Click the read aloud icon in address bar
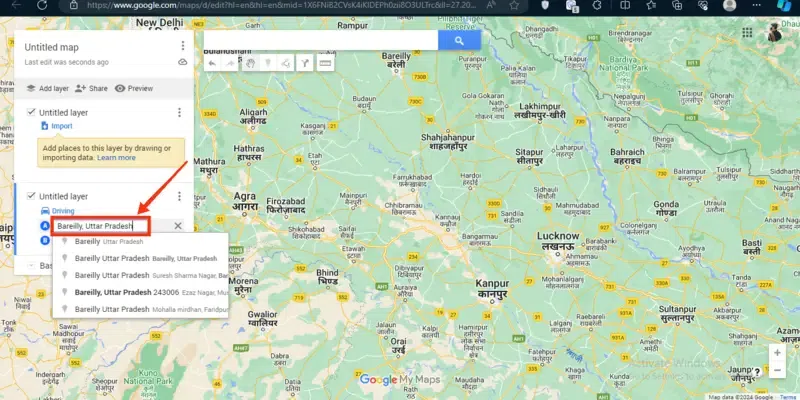 491,5
